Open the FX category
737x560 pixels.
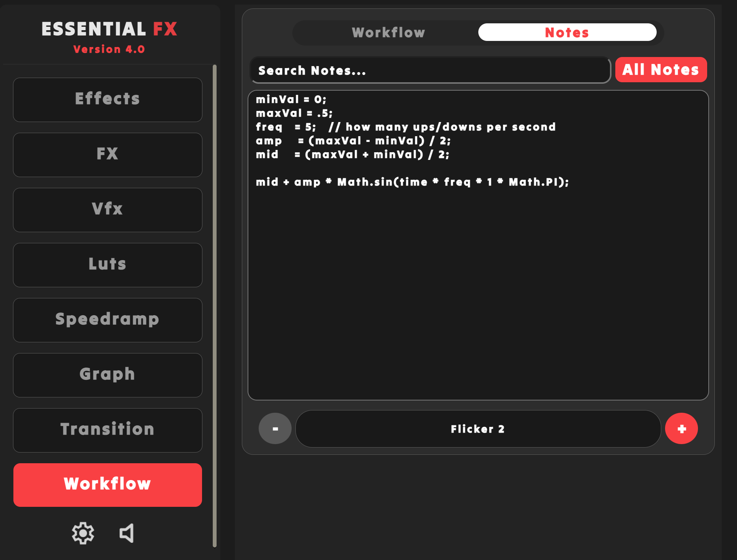click(x=108, y=155)
